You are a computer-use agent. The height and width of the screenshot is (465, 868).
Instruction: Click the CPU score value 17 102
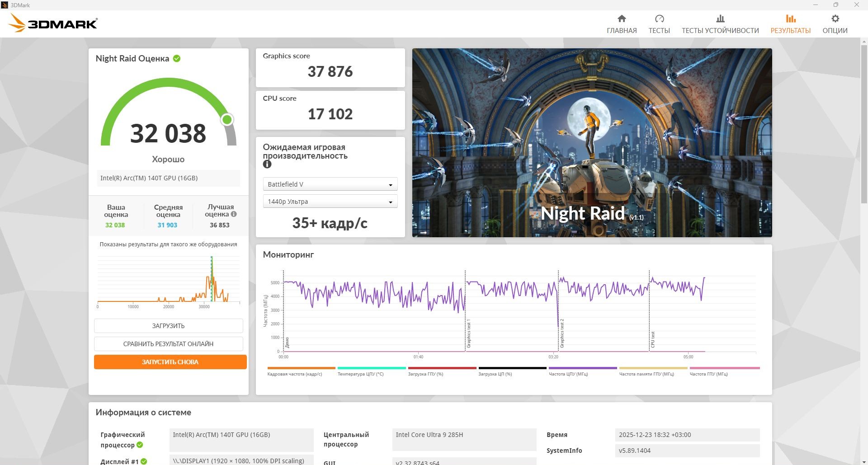click(x=330, y=114)
